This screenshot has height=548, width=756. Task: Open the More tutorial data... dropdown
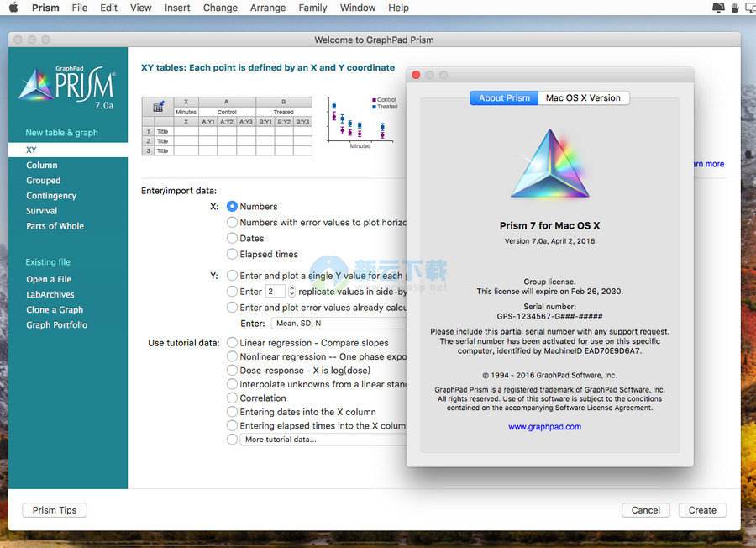tap(323, 440)
